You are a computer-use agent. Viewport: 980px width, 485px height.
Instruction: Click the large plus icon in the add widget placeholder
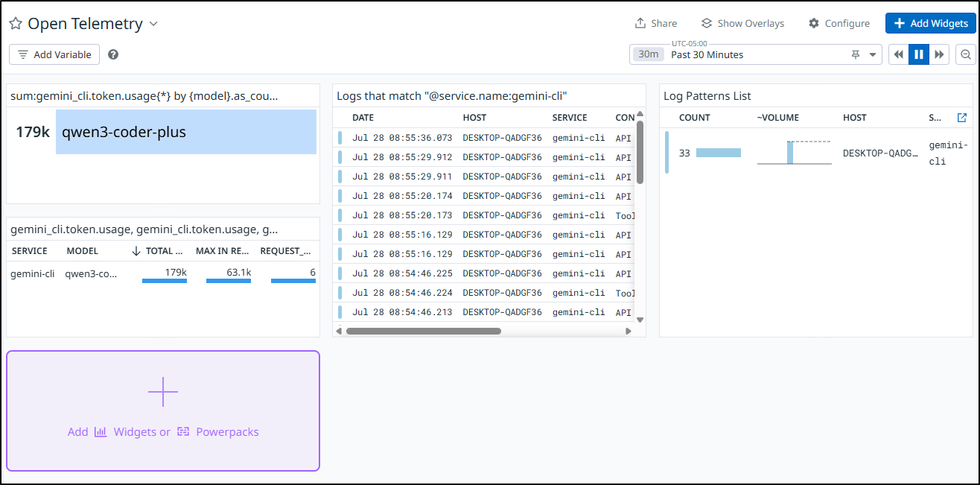(163, 392)
